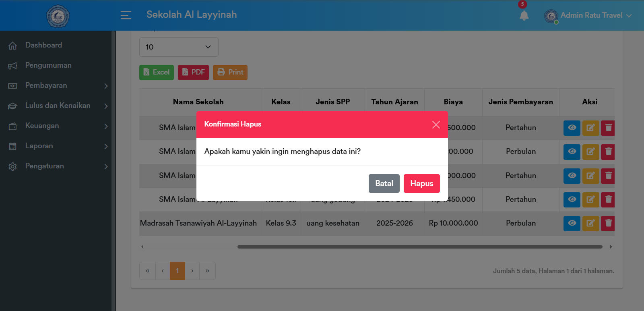
Task: Edit the 500.000 Pertahun row
Action: coord(591,128)
